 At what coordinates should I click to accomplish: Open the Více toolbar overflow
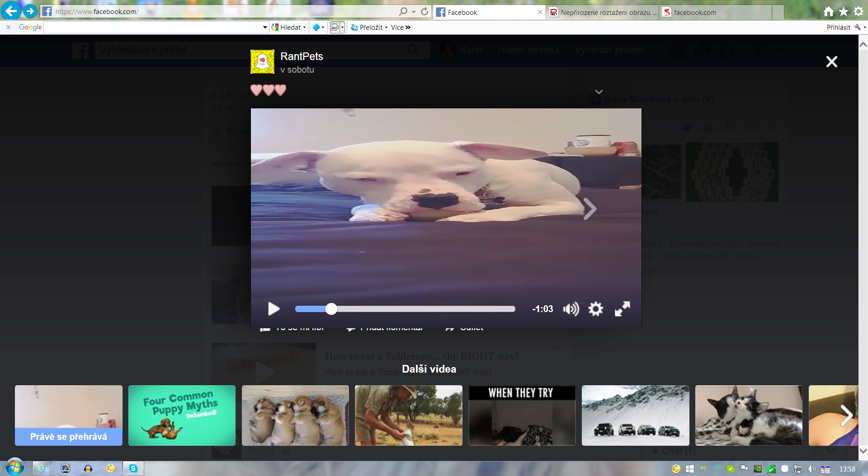(401, 28)
